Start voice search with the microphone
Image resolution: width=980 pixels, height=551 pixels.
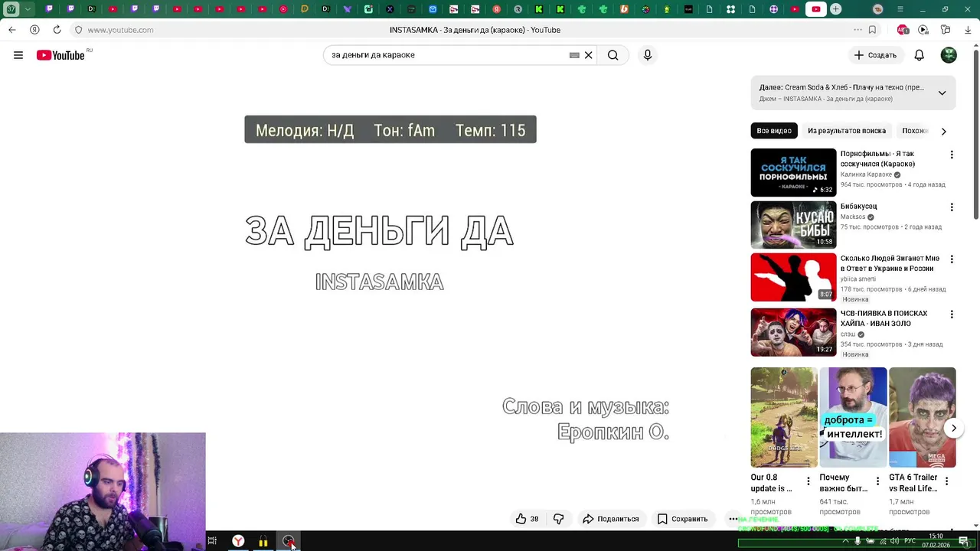click(x=648, y=55)
